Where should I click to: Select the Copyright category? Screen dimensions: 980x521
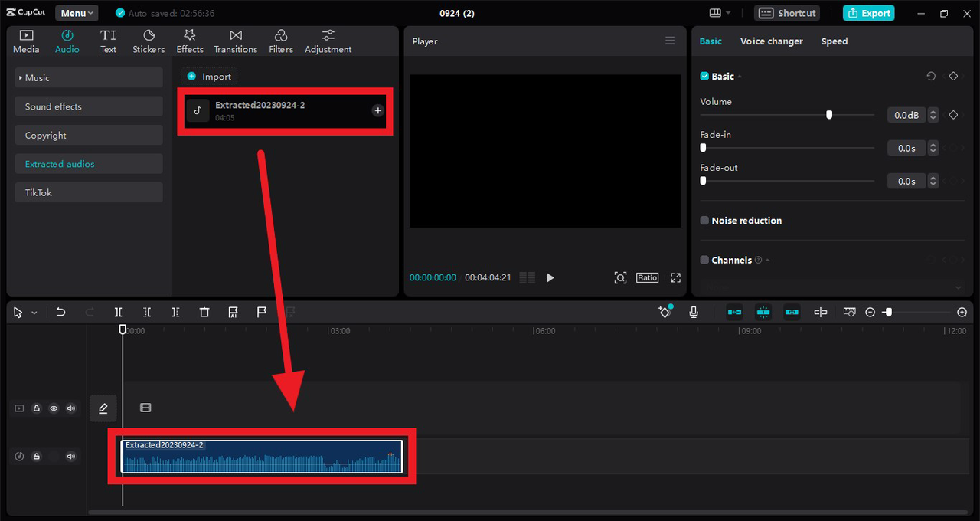click(89, 136)
